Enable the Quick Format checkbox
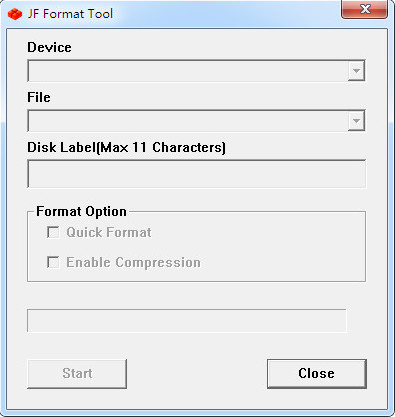This screenshot has height=417, width=395. 53,232
